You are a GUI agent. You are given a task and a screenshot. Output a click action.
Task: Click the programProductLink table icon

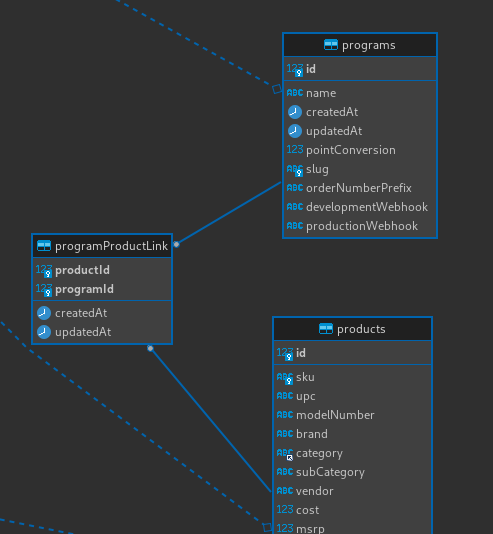(44, 246)
